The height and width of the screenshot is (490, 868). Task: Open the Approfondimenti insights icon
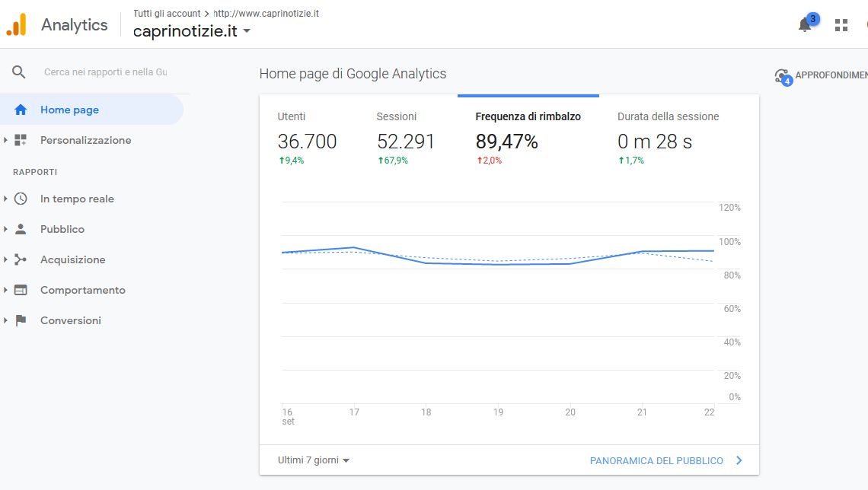click(x=783, y=76)
